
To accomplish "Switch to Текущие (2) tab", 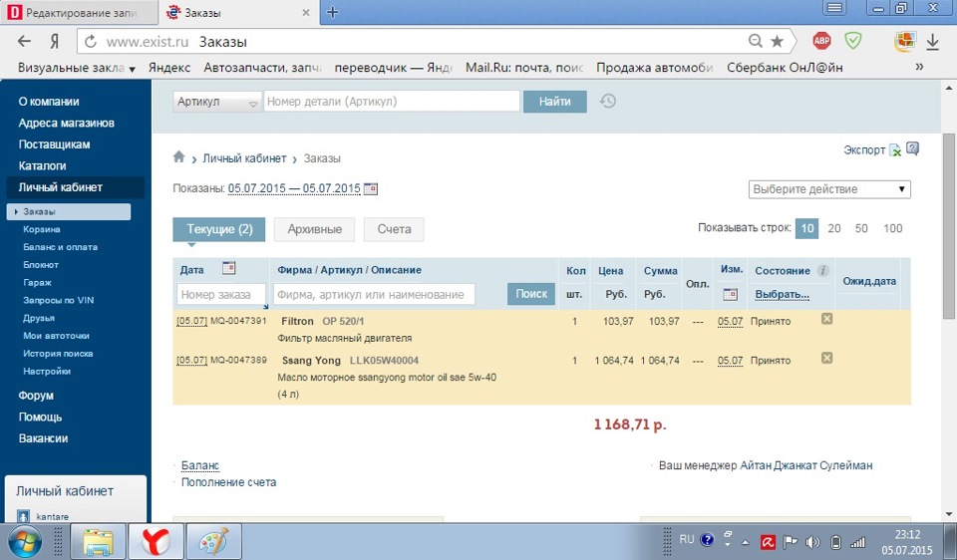I will point(219,229).
